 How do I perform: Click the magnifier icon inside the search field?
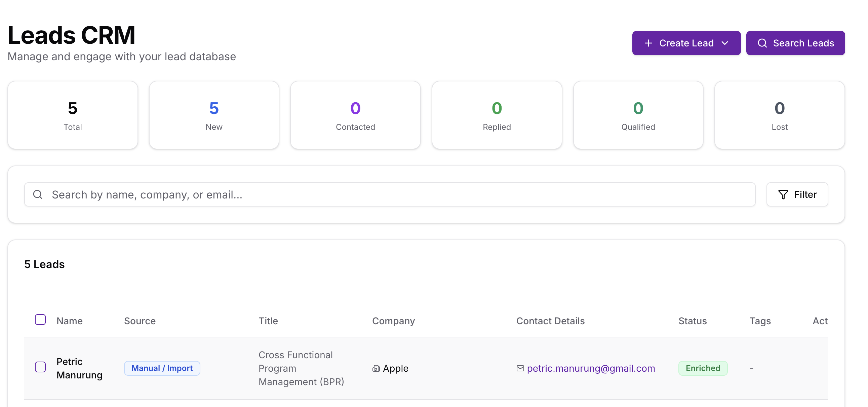38,194
